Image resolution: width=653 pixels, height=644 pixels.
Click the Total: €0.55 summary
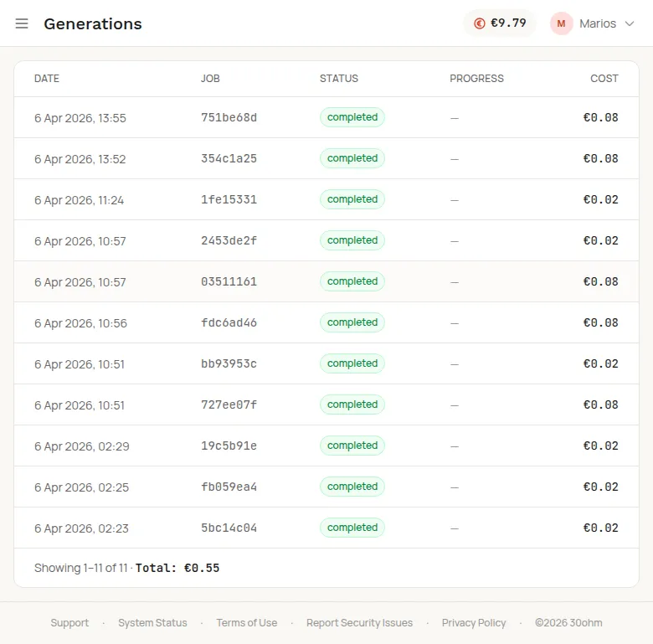click(177, 568)
